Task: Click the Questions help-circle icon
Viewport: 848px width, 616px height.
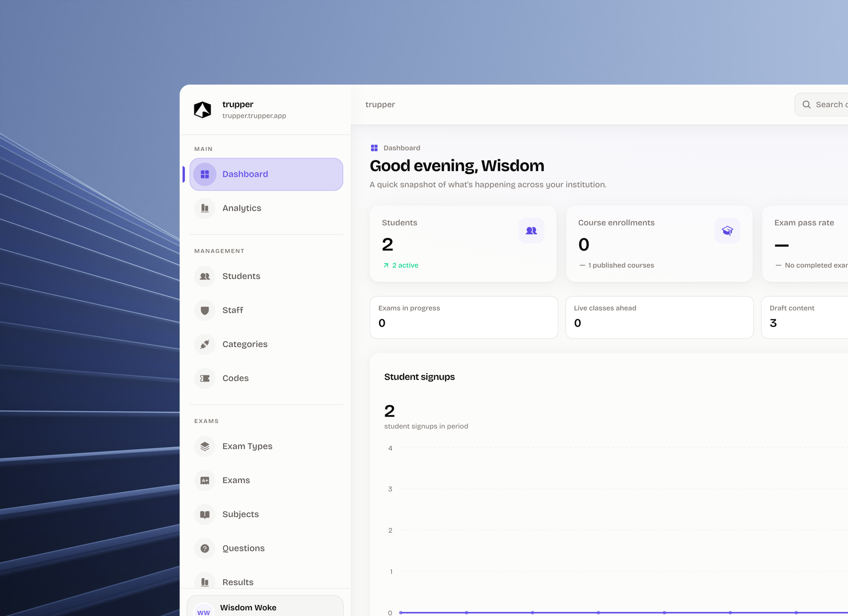Action: click(205, 549)
